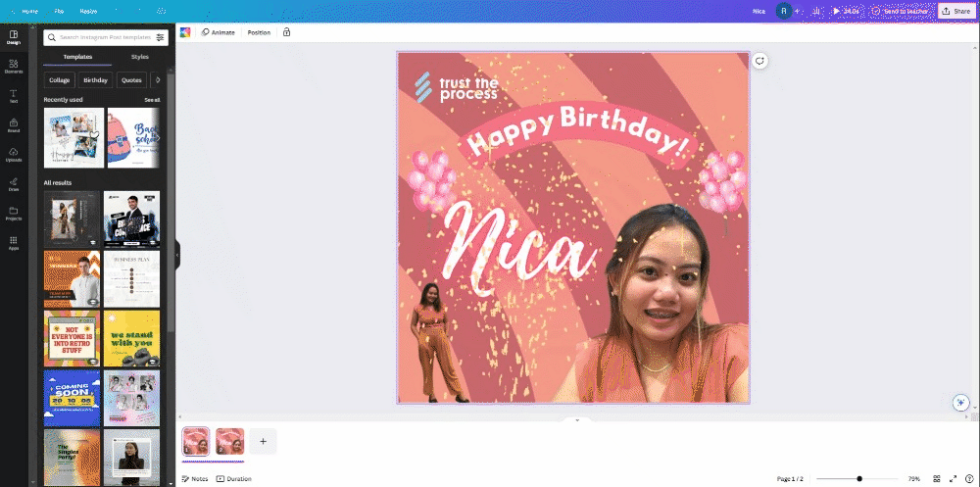Open the Elements panel in sidebar
Viewport: 980px width, 487px height.
tap(13, 67)
